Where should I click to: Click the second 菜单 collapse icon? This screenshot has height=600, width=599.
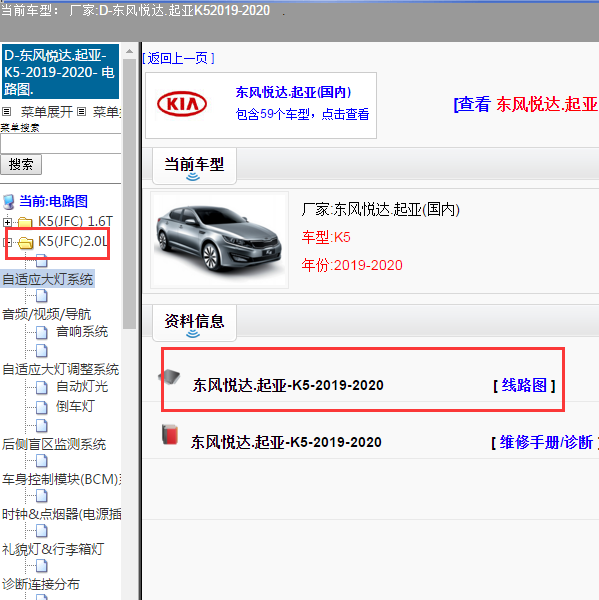coord(81,112)
